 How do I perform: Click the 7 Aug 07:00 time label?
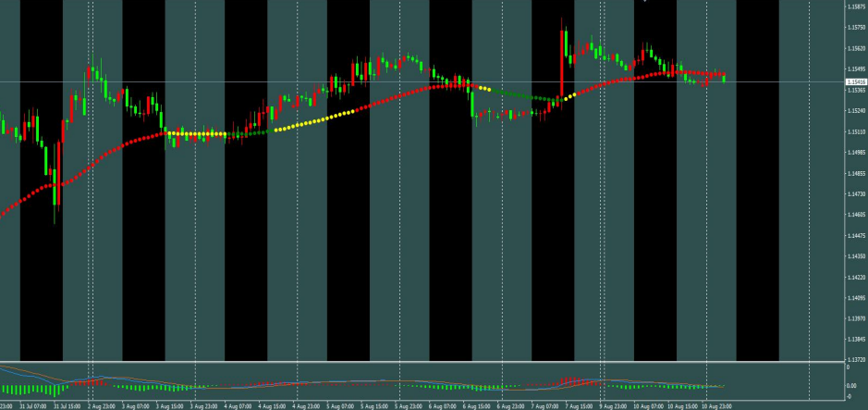click(x=545, y=406)
